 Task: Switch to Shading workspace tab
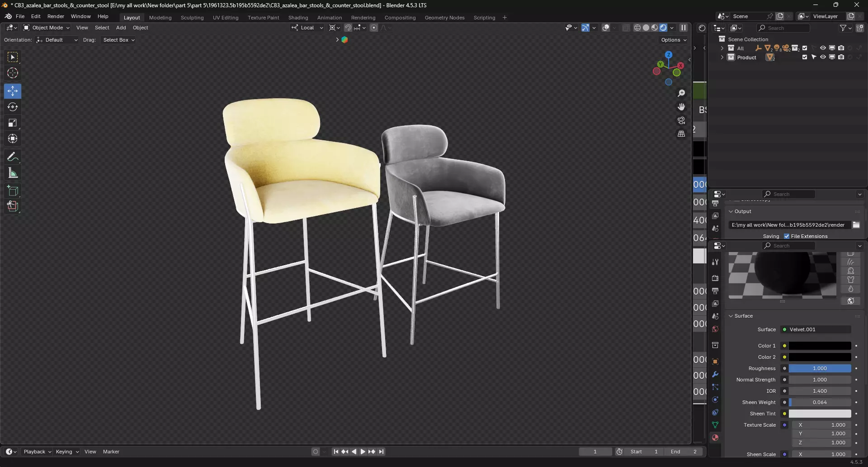tap(298, 18)
